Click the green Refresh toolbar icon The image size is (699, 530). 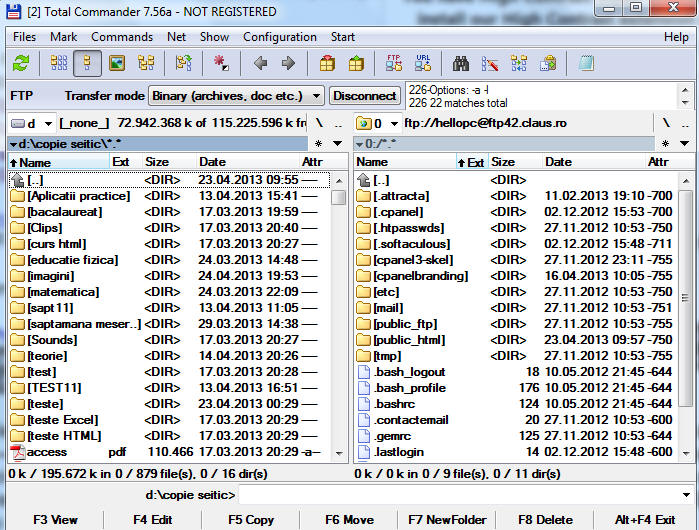(x=20, y=64)
